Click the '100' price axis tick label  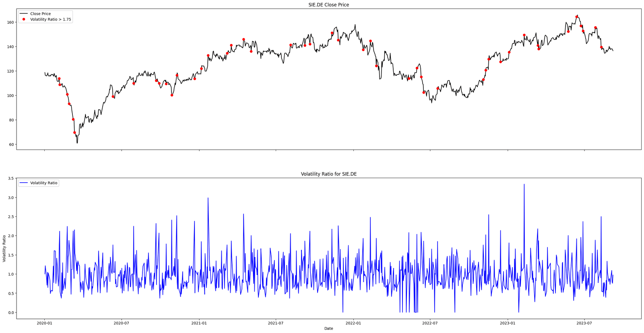click(10, 96)
